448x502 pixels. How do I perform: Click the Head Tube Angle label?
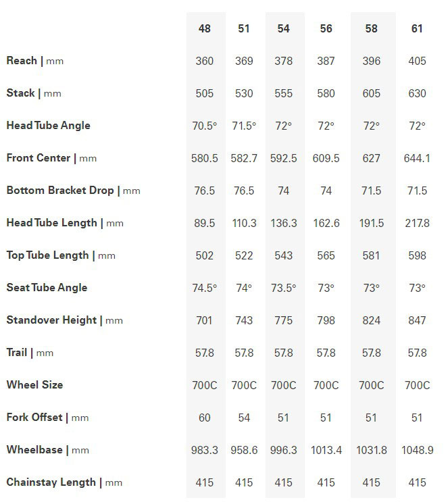(49, 126)
